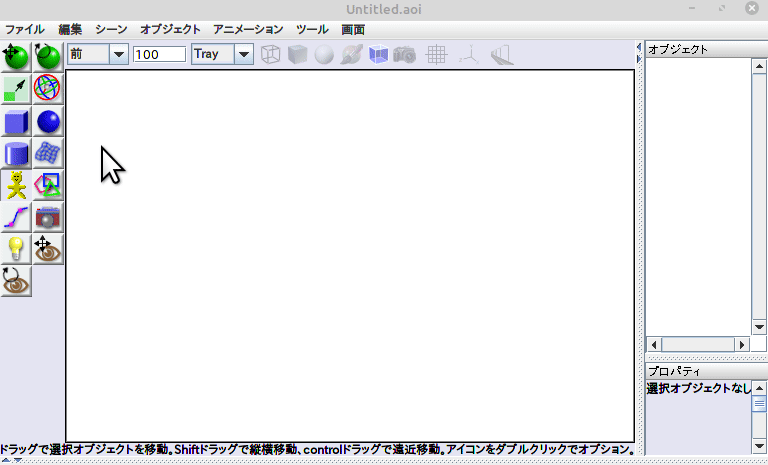Open the 編集 menu

70,29
